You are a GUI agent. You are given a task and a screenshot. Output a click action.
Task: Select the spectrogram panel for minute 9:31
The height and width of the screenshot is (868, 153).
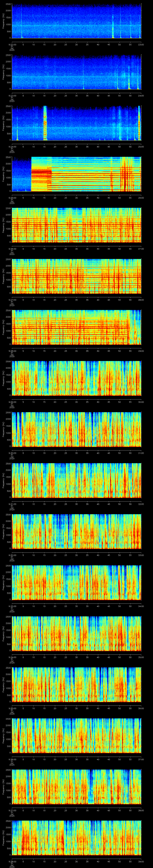[x=76, y=480]
